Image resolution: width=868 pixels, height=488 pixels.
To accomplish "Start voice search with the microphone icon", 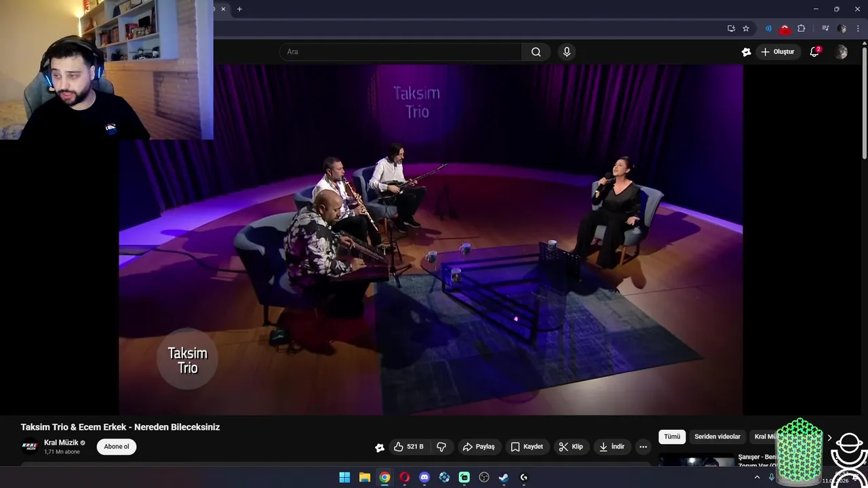I will tap(567, 52).
